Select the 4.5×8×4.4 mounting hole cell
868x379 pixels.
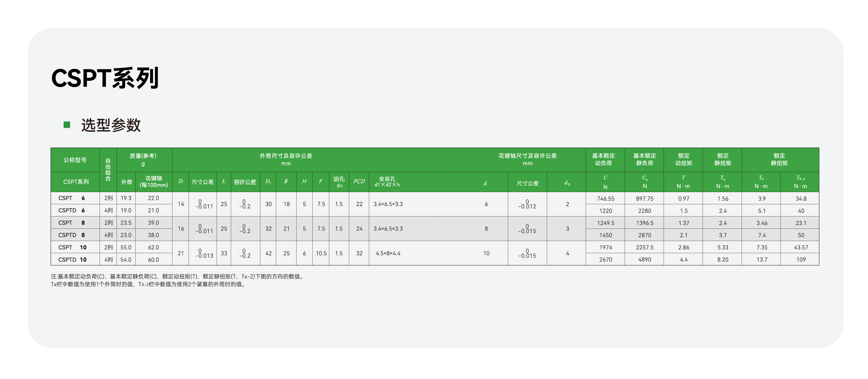388,253
